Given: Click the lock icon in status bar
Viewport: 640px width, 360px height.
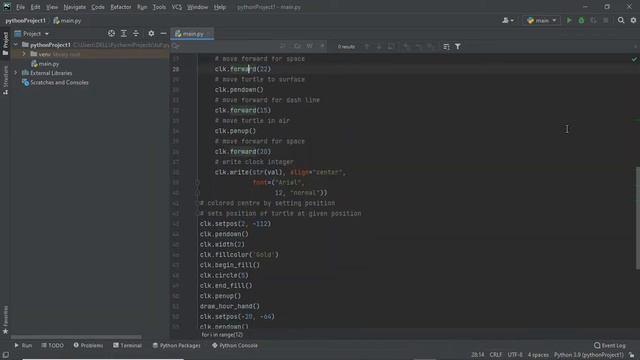Looking at the screenshot, I should pyautogui.click(x=631, y=355).
